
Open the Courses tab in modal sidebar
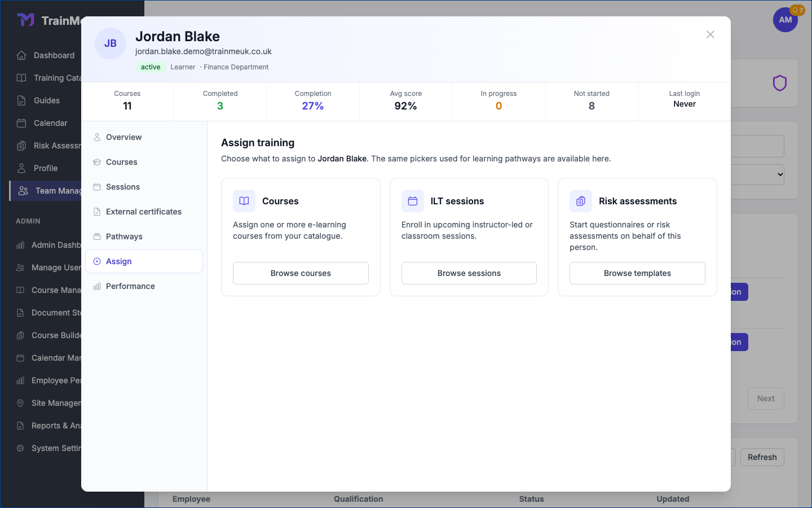pos(144,162)
